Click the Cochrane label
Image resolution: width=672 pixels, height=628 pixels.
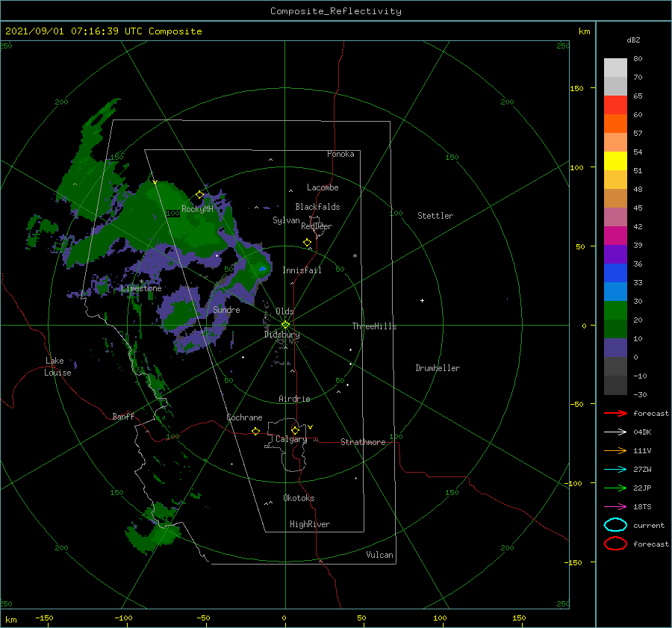pos(244,417)
